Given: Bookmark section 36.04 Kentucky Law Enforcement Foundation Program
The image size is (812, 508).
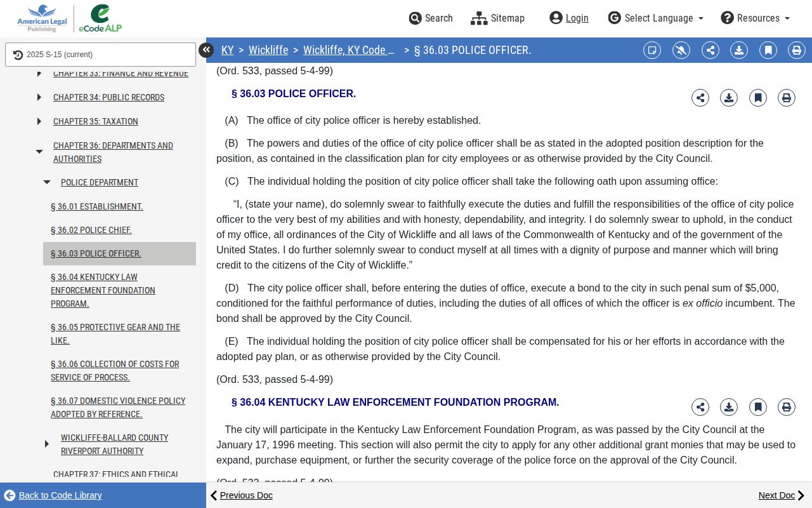Looking at the screenshot, I should tap(758, 407).
